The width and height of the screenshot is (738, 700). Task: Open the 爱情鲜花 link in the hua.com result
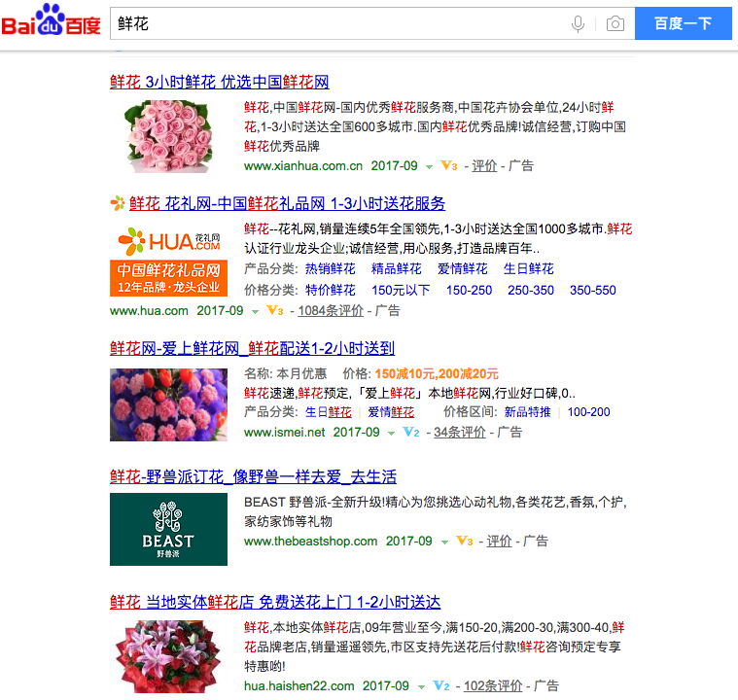coord(463,268)
